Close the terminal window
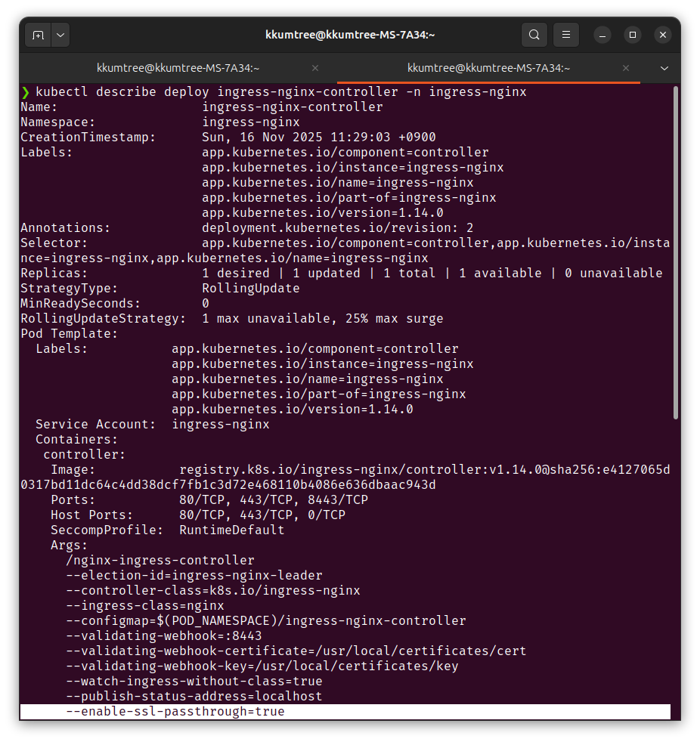700x742 pixels. tap(663, 35)
